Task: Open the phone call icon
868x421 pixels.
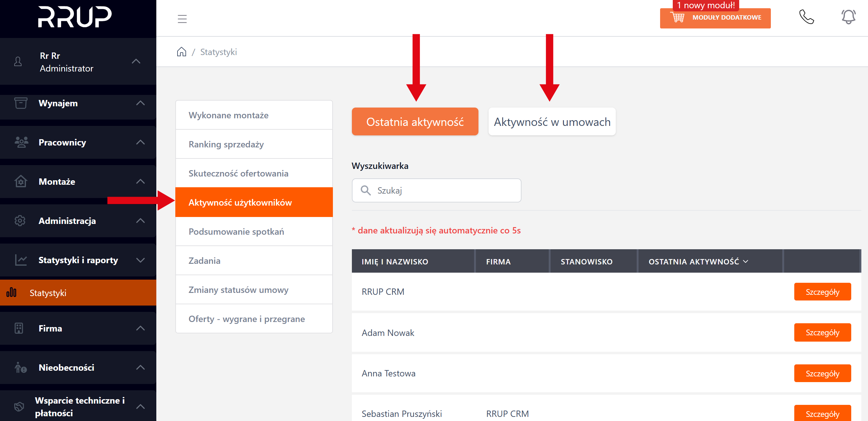Action: (x=806, y=17)
